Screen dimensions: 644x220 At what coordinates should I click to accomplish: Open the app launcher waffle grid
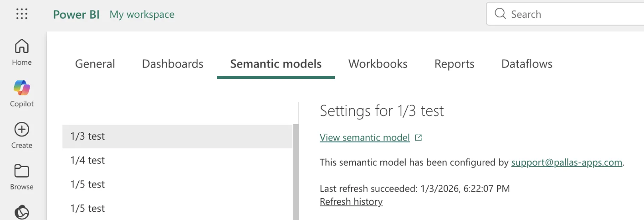(x=22, y=14)
